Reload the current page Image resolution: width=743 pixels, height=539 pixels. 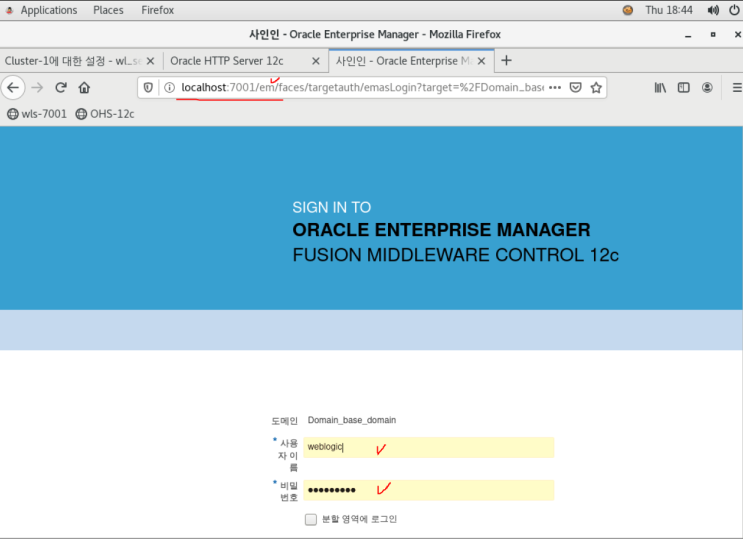point(61,88)
